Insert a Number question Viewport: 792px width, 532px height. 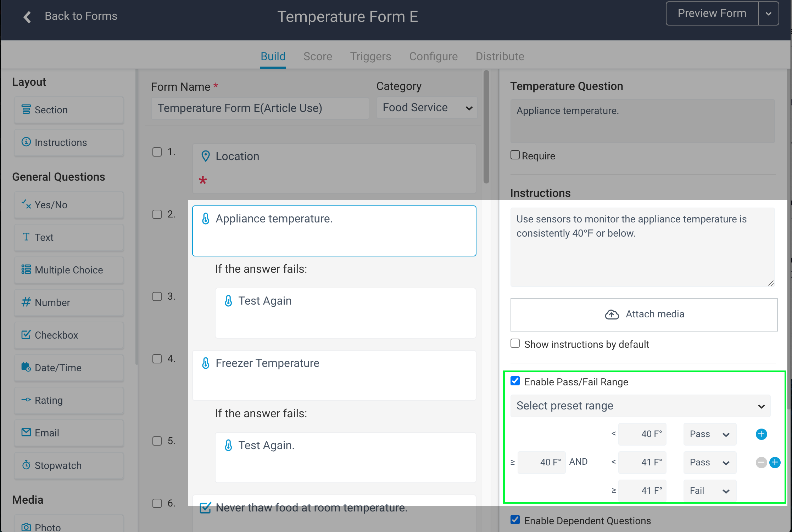coord(68,302)
